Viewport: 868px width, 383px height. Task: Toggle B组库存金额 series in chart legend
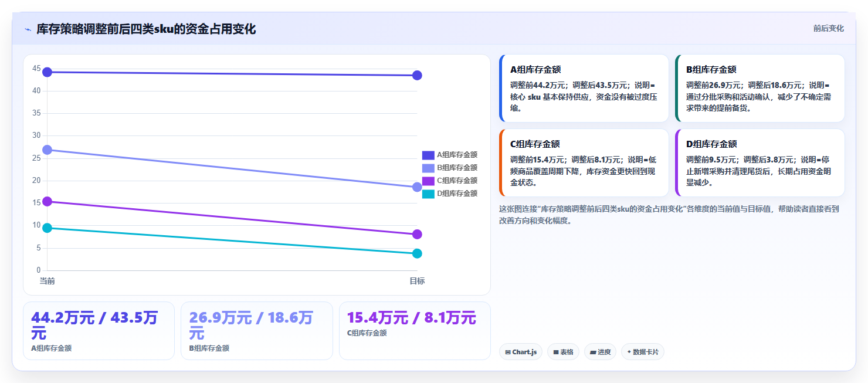pos(450,168)
